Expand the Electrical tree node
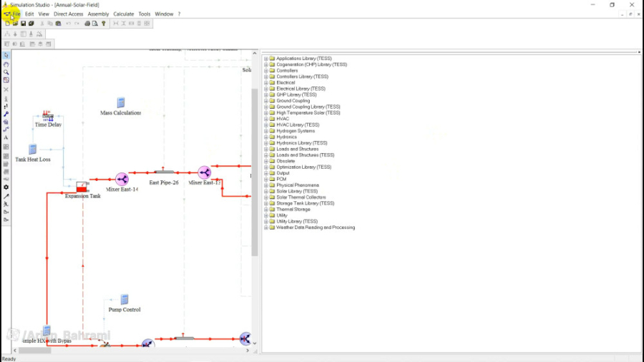Viewport: 644px width, 362px height. click(x=266, y=83)
